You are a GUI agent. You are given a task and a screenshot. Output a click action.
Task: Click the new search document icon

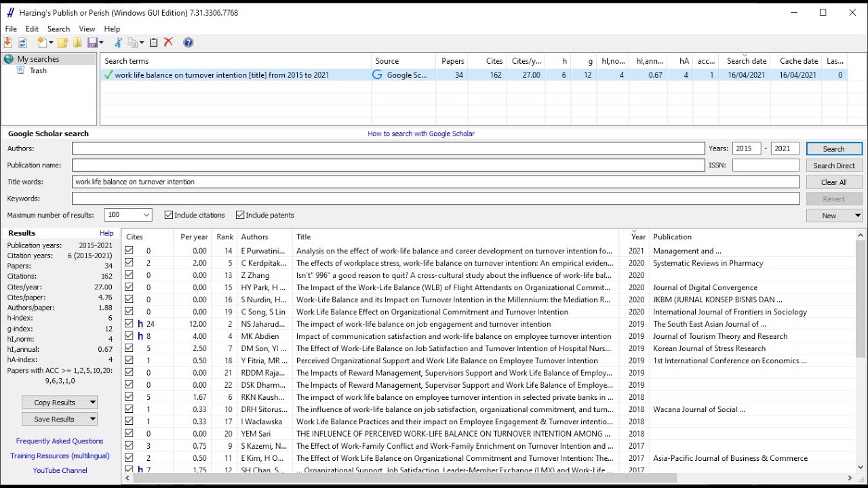(42, 43)
